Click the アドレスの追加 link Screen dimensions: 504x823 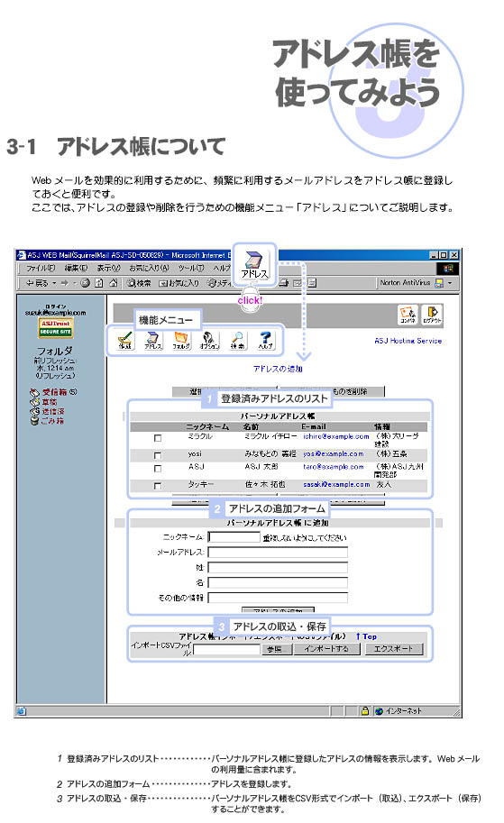point(278,369)
